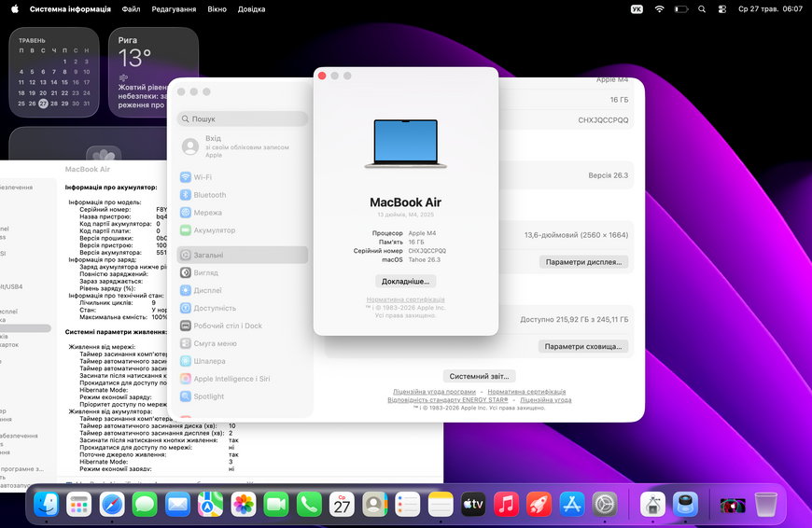Open the Редагування menu
The height and width of the screenshot is (528, 812).
pos(174,8)
